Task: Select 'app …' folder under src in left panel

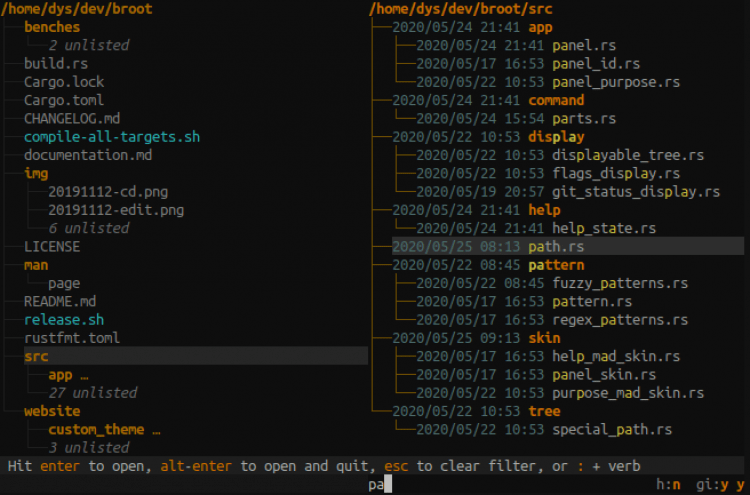Action: pyautogui.click(x=68, y=375)
